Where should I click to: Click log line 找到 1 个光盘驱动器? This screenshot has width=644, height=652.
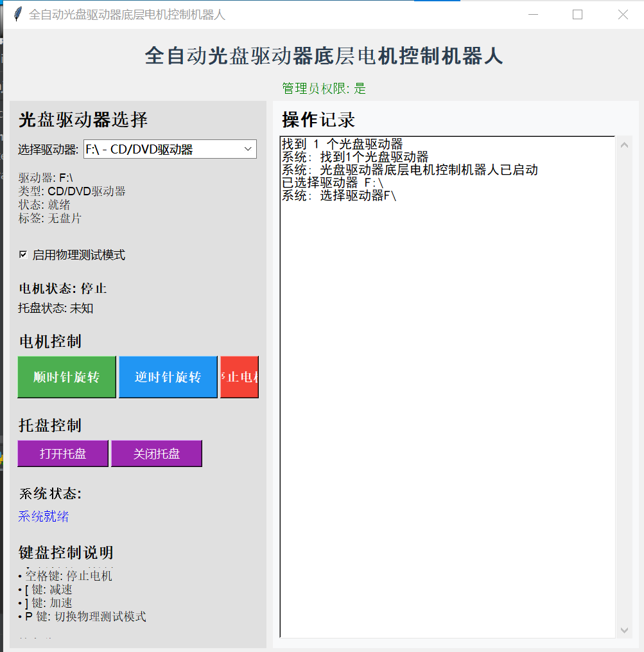coord(343,144)
